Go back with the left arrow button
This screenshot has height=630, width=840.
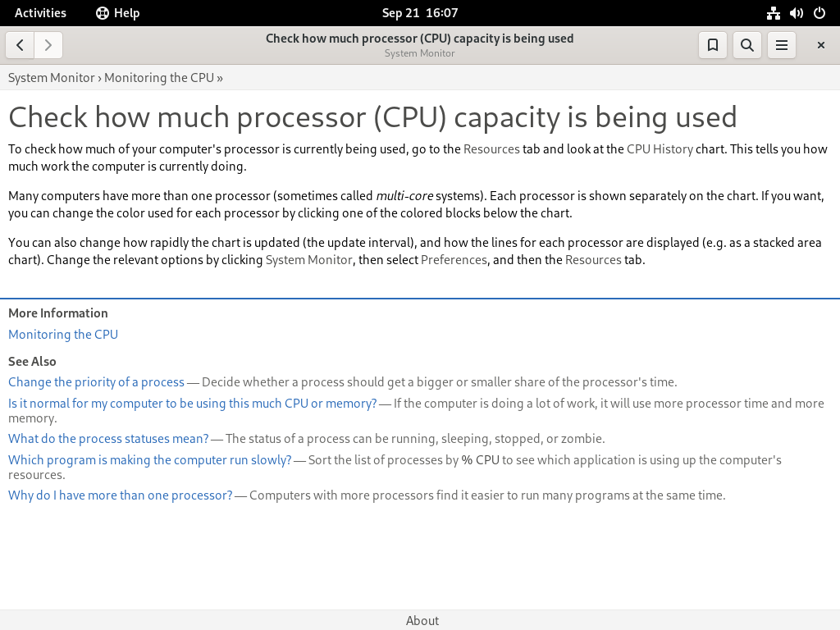click(x=20, y=45)
